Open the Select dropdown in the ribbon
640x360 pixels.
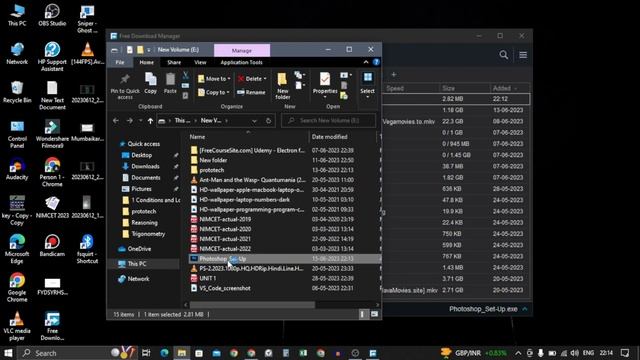[x=367, y=85]
